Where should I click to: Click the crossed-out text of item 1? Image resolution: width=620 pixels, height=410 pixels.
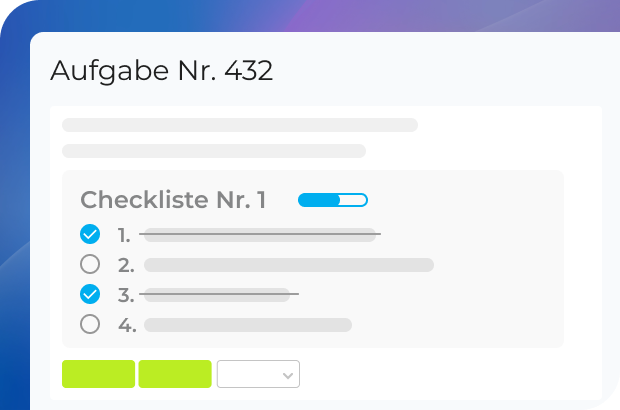point(260,235)
